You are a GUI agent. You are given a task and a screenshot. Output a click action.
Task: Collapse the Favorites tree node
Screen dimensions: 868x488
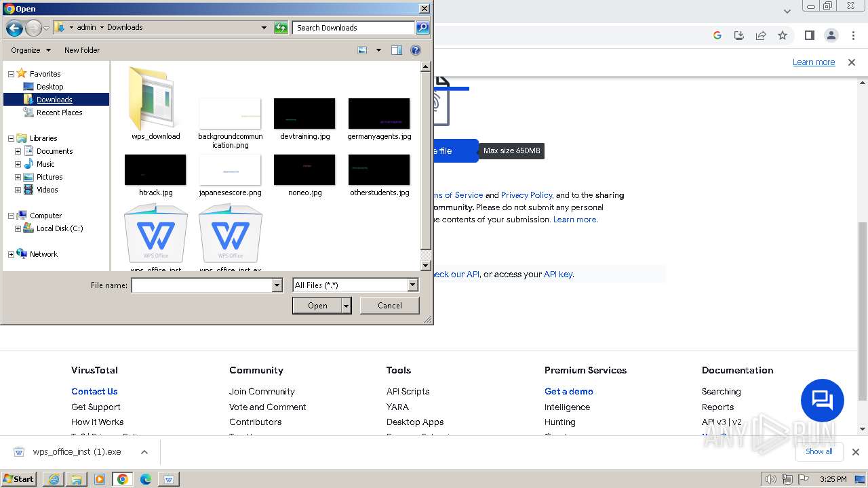tap(11, 74)
